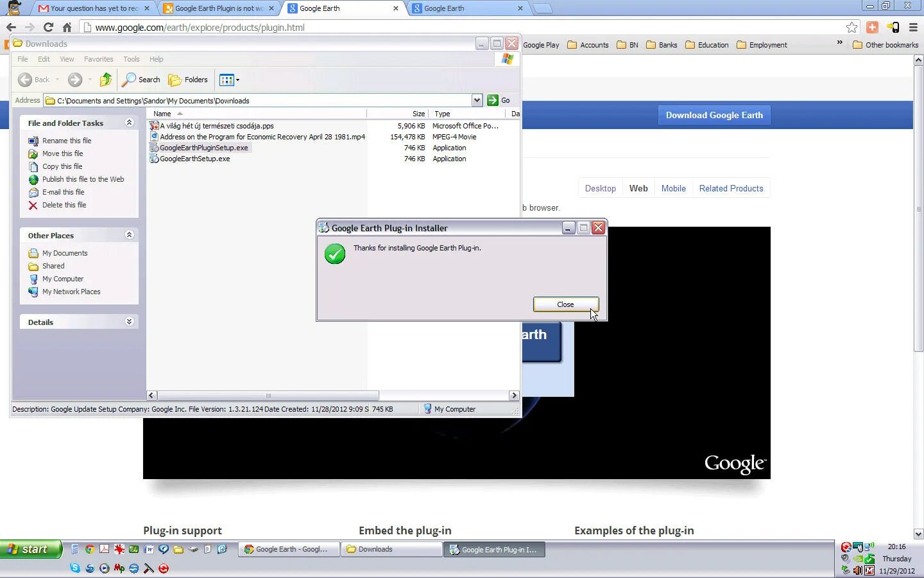This screenshot has height=578, width=924.
Task: Open the Views dropdown in Explorer toolbar
Action: pyautogui.click(x=229, y=80)
